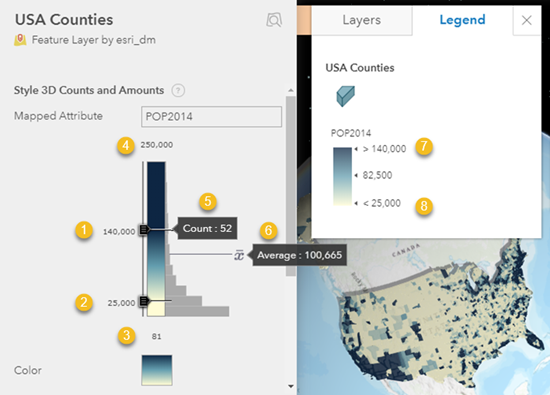Click the Mapped Attribute POP2014 field

point(211,116)
